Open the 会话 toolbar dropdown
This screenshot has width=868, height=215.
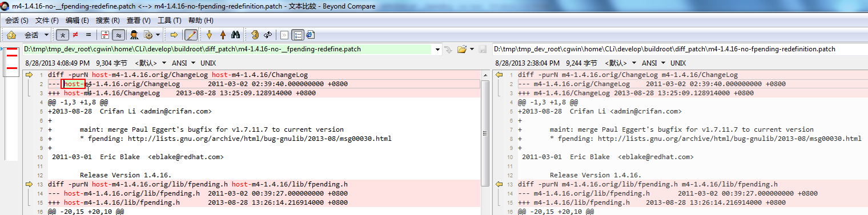[37, 35]
